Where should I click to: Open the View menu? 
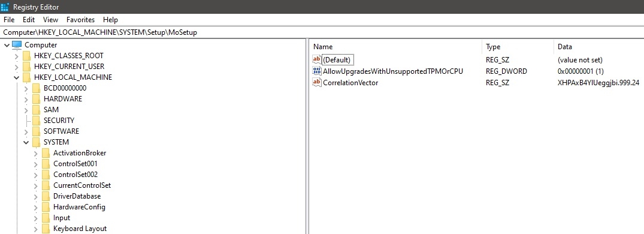click(50, 20)
